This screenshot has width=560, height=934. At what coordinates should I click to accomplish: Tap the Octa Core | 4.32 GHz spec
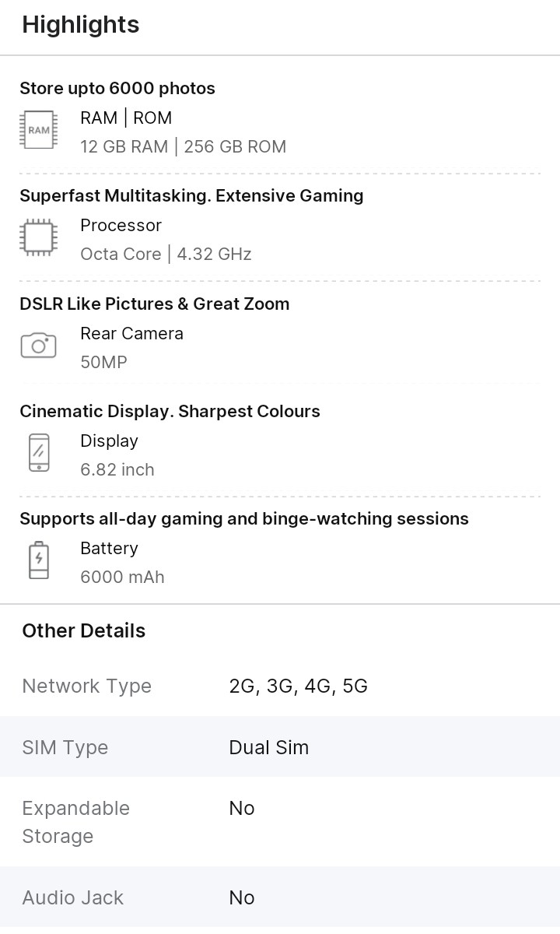[x=166, y=254]
